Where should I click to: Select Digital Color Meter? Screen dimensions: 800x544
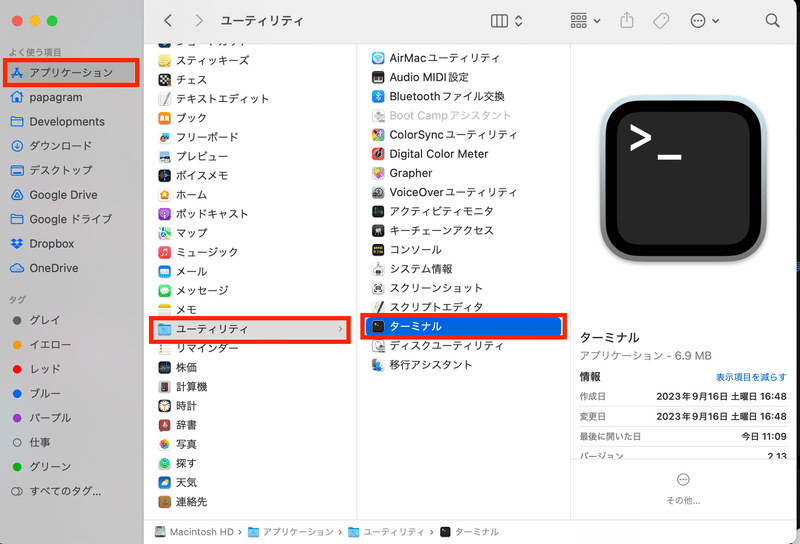(x=430, y=154)
